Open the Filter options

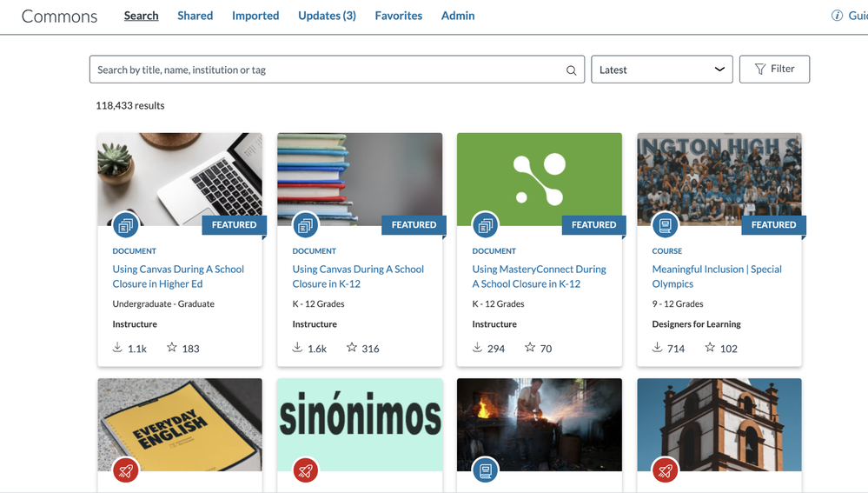[x=774, y=70]
